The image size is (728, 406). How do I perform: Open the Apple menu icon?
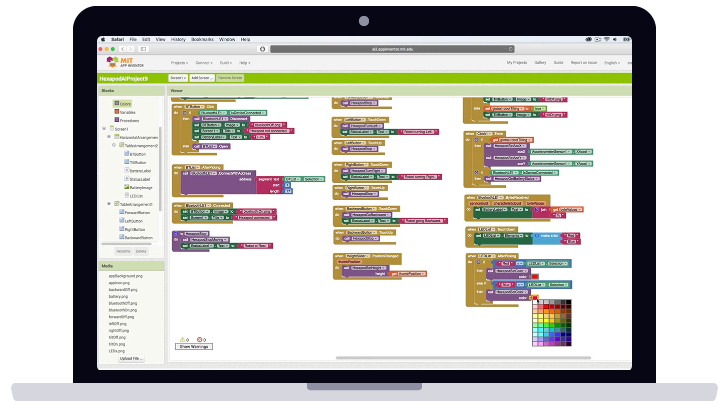[103, 39]
